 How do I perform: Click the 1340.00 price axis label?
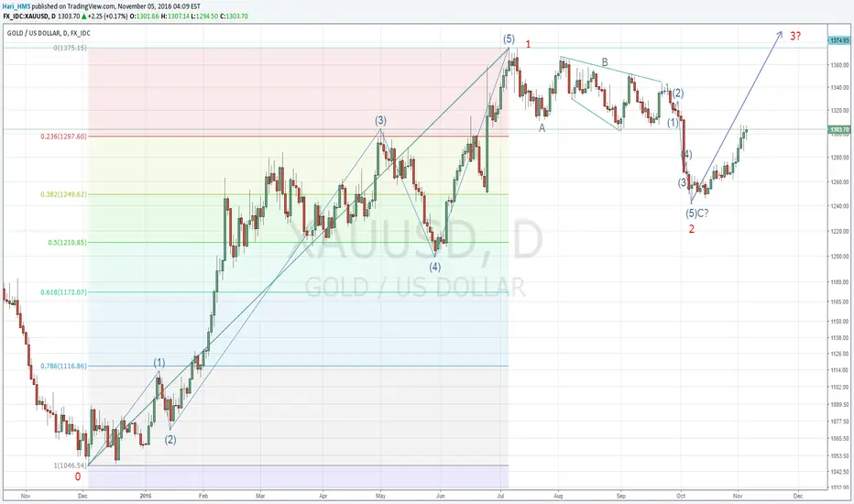point(840,88)
